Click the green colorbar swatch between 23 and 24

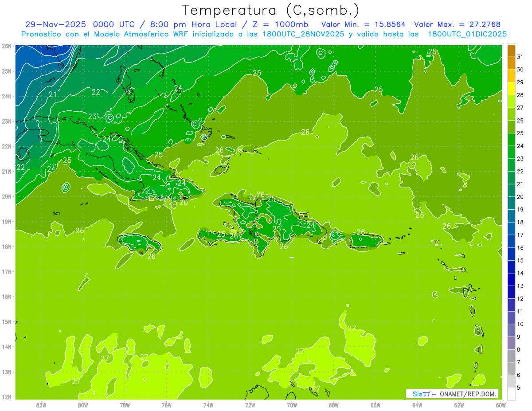coord(511,152)
